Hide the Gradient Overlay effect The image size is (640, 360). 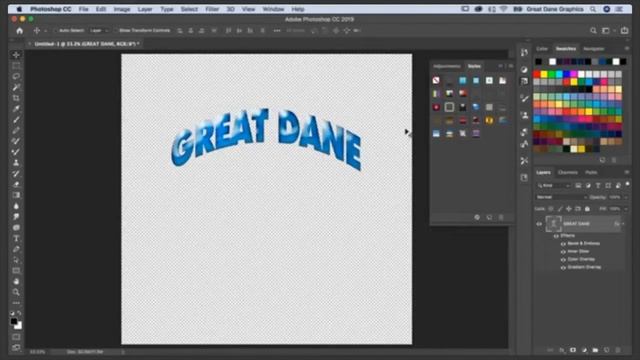pos(563,267)
